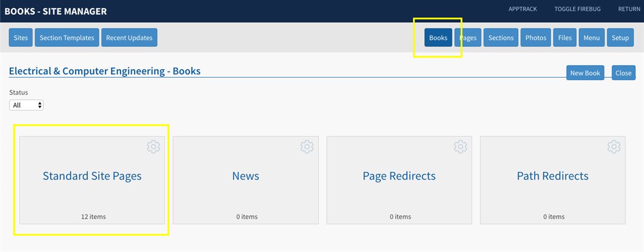Screen dimensions: 644x252
Task: Create a New Book
Action: tap(585, 73)
